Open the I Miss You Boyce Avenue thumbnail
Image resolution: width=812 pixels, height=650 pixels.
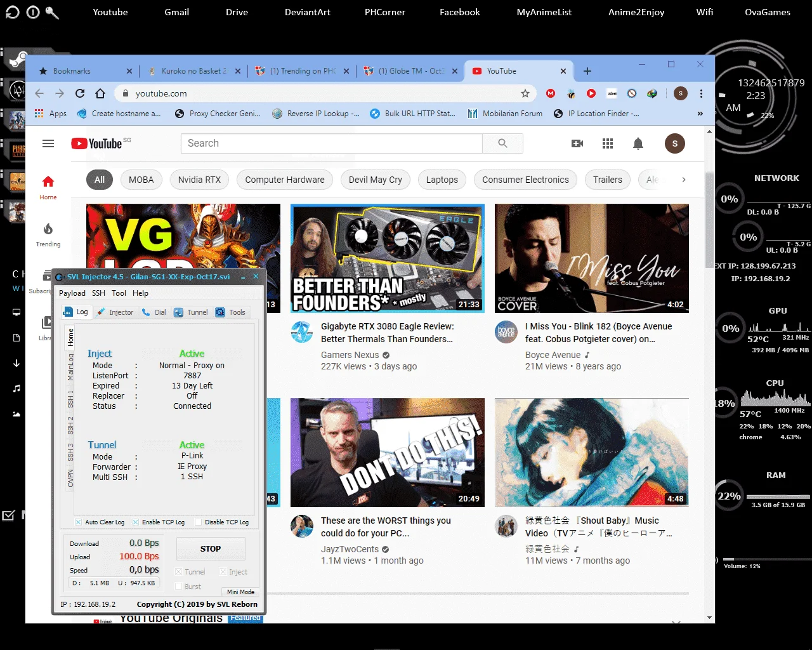[x=592, y=258]
